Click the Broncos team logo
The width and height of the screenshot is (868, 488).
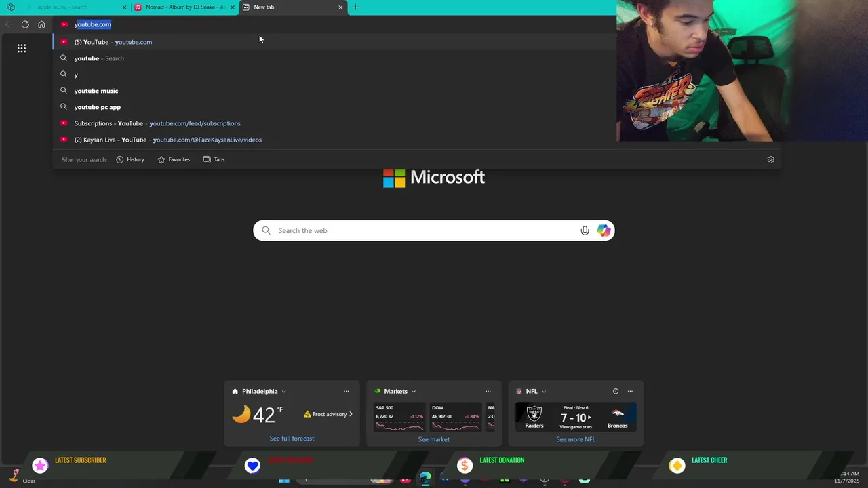[x=617, y=413]
